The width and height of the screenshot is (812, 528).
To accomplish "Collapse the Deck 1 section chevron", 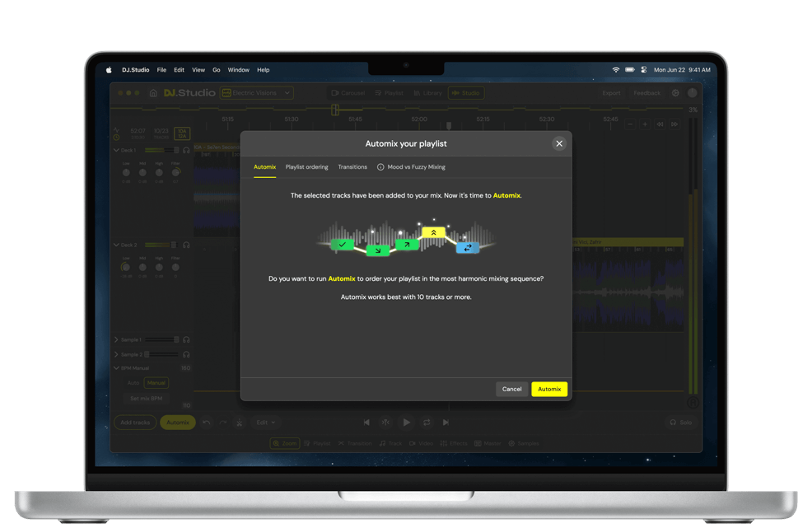I will (116, 151).
